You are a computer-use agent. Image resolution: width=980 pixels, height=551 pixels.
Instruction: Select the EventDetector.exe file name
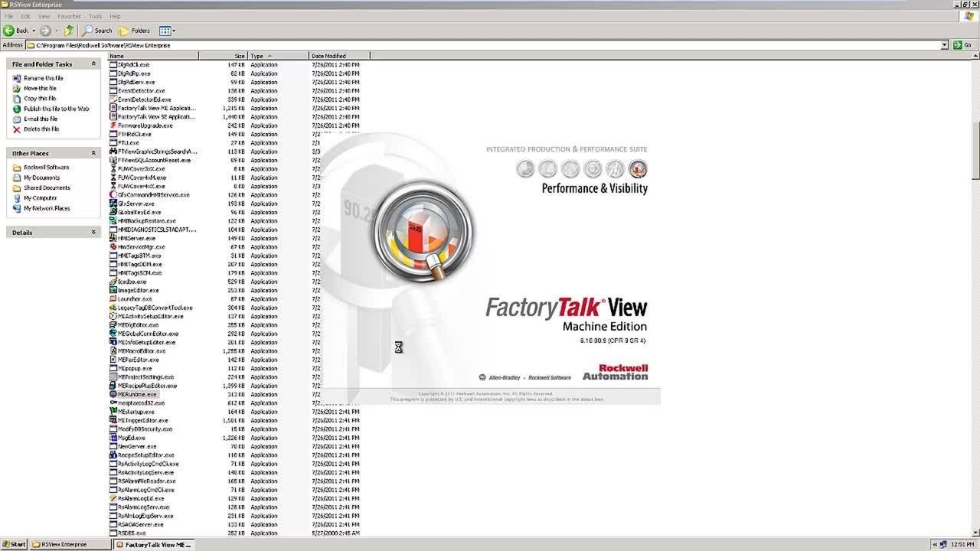tap(142, 91)
